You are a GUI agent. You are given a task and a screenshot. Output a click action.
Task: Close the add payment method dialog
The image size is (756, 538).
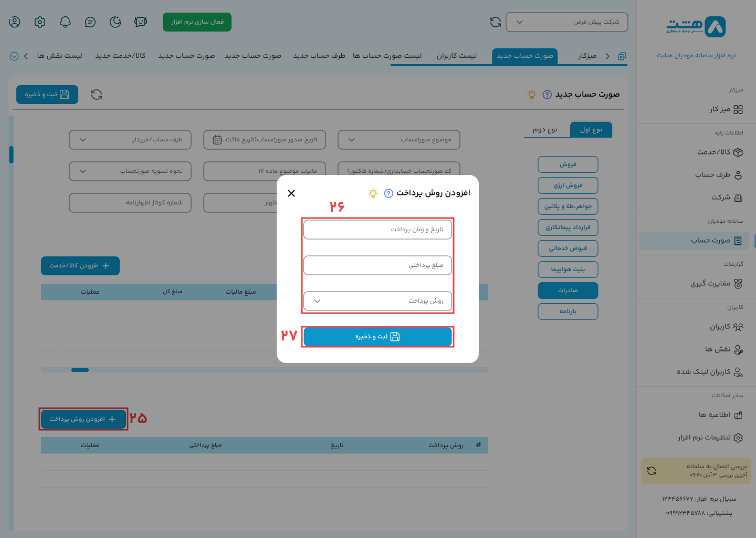291,193
